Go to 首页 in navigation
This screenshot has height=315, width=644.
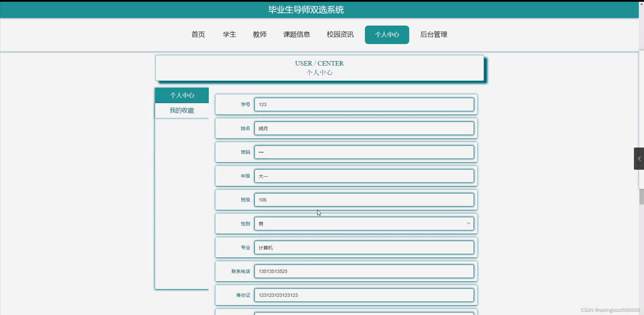(x=198, y=34)
